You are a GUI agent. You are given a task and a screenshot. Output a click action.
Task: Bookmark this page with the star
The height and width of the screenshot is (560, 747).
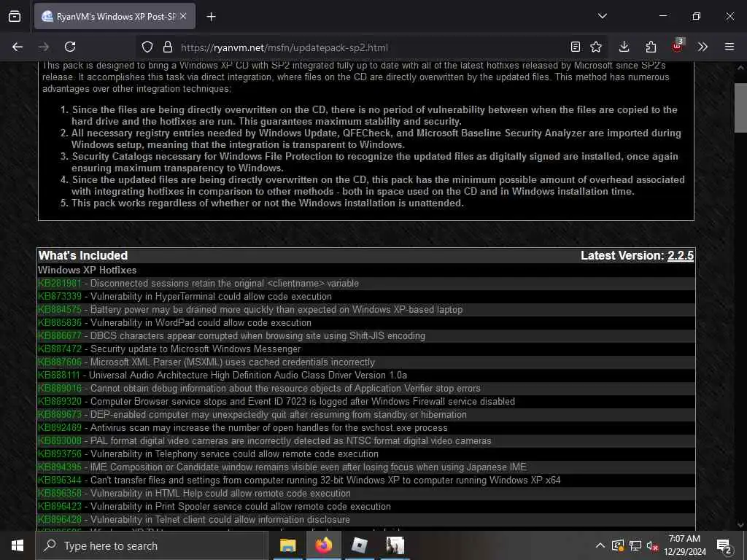596,47
